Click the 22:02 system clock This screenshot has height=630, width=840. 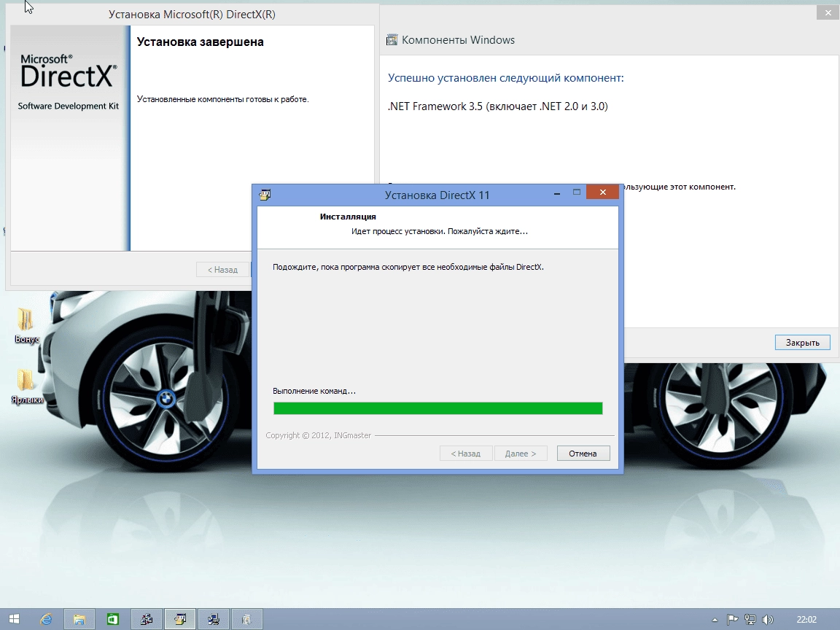coord(806,620)
